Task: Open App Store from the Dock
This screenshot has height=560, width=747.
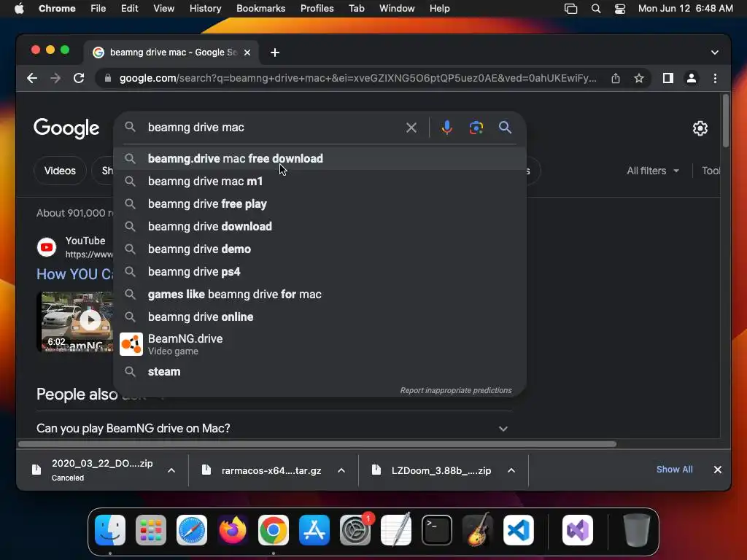Action: [x=314, y=530]
